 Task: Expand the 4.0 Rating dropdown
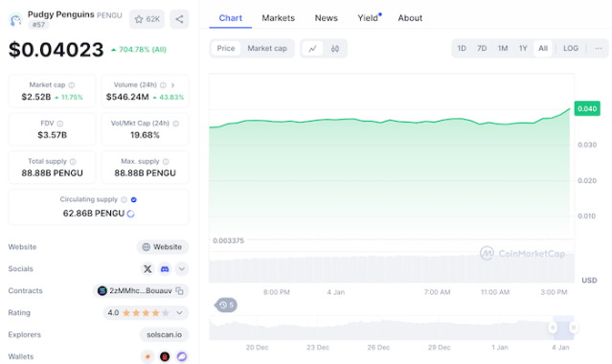(179, 313)
